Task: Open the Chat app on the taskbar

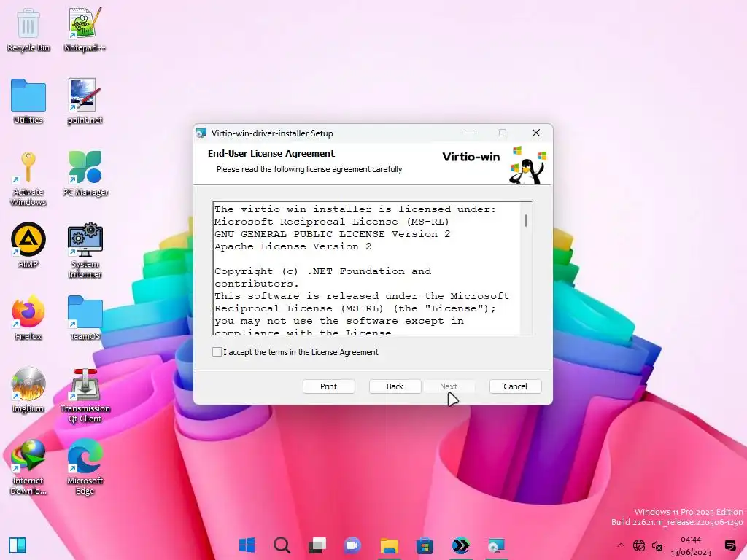Action: point(352,545)
